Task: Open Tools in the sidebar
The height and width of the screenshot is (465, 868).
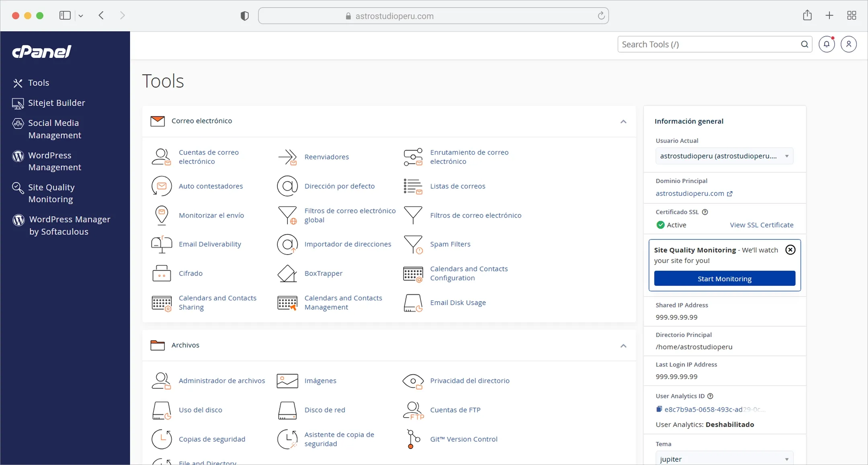Action: (x=39, y=83)
